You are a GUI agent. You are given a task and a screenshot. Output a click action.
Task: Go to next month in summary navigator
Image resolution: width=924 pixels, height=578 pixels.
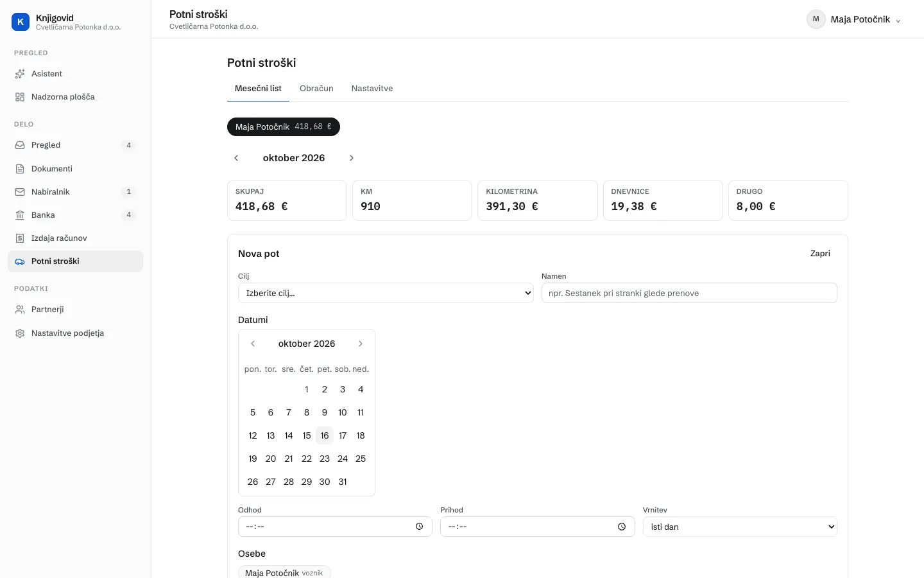pos(352,158)
